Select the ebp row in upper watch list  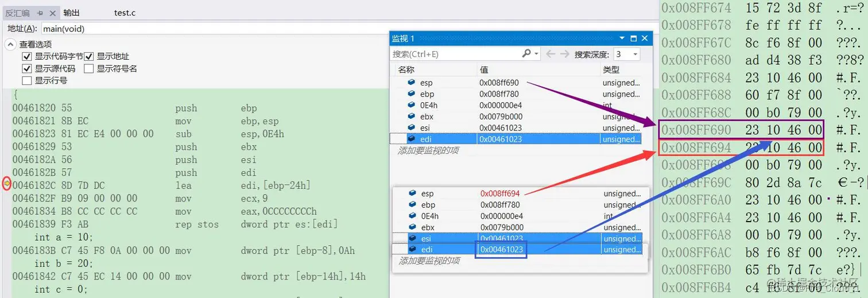point(516,94)
